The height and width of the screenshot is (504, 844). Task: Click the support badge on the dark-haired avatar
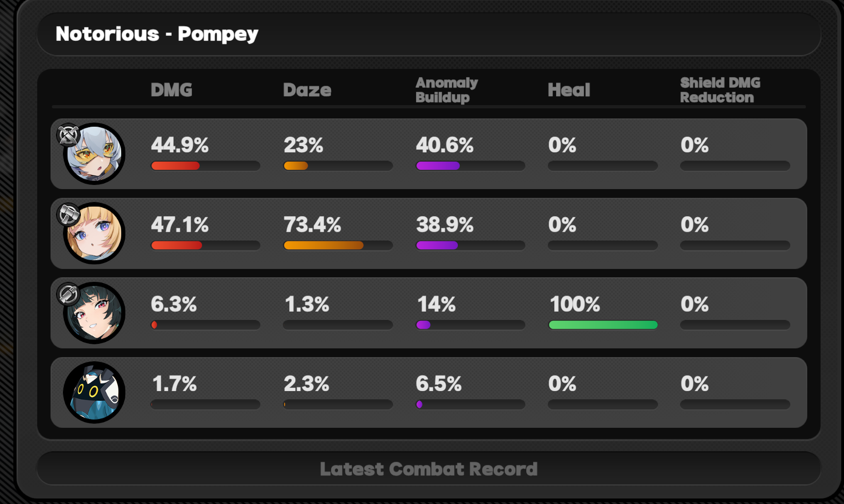(x=68, y=294)
